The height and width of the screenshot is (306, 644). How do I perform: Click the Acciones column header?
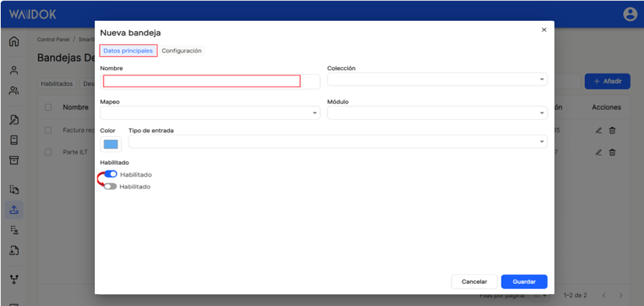pyautogui.click(x=606, y=107)
